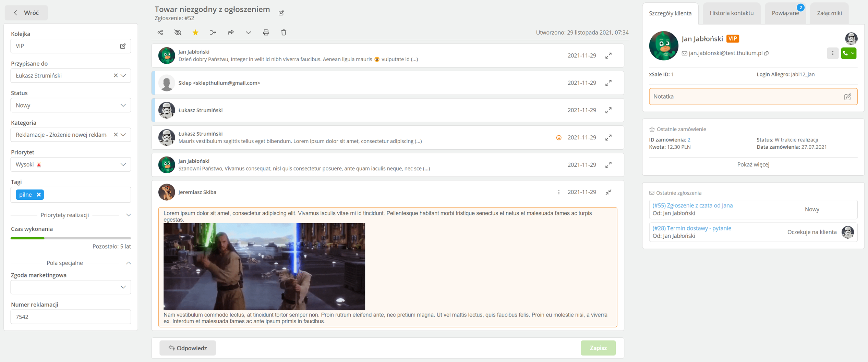
Task: Open the Przypisane do dropdown
Action: point(123,75)
